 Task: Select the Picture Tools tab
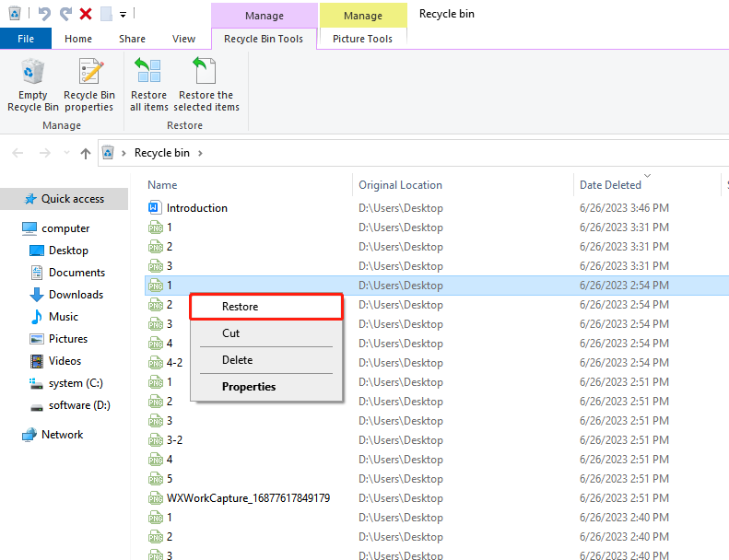(362, 39)
